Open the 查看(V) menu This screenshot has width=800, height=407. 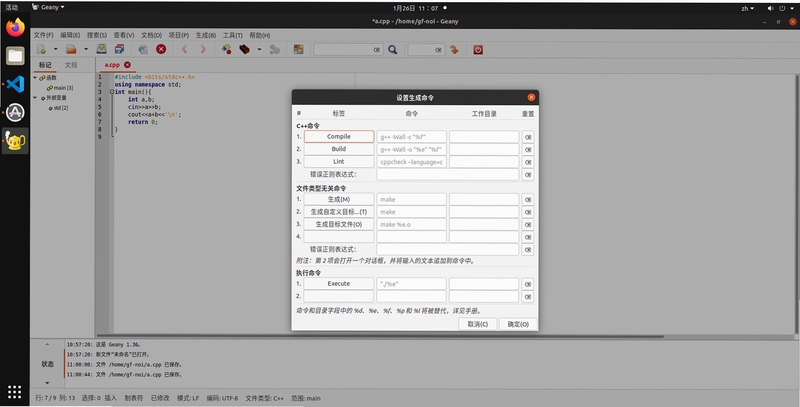click(x=123, y=35)
